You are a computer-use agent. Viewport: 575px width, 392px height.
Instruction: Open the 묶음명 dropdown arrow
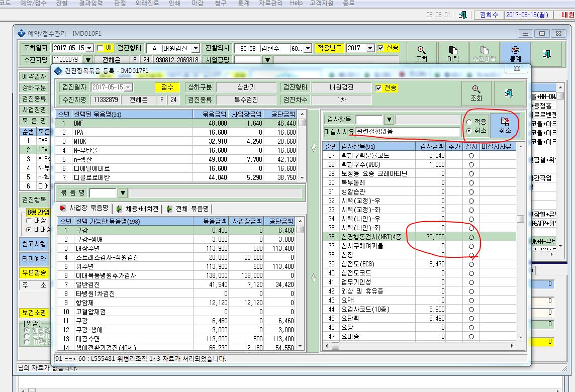pos(123,193)
